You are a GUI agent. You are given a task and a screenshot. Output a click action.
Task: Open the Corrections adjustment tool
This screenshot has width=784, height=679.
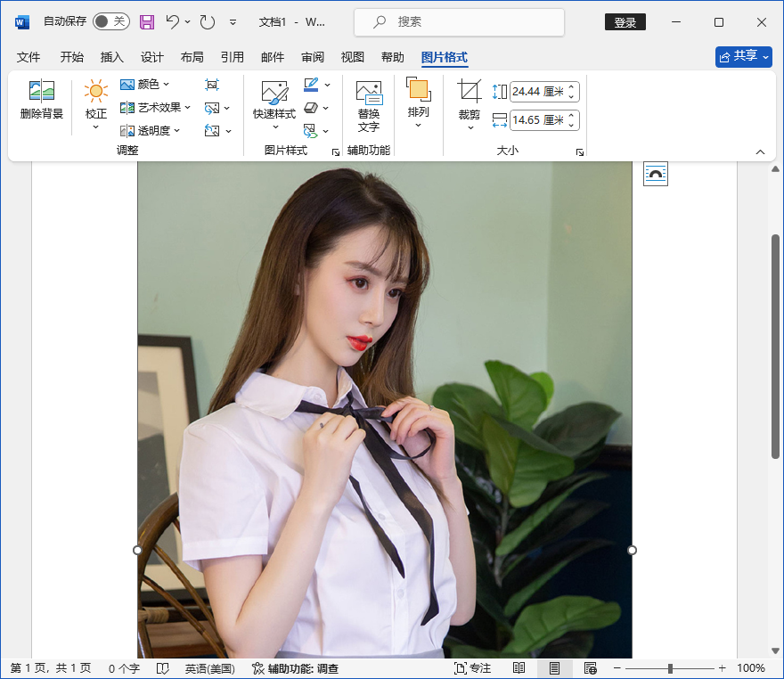pos(95,100)
